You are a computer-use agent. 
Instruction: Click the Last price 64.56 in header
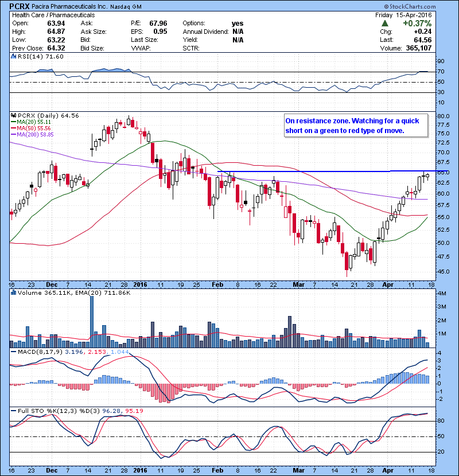tap(422, 40)
